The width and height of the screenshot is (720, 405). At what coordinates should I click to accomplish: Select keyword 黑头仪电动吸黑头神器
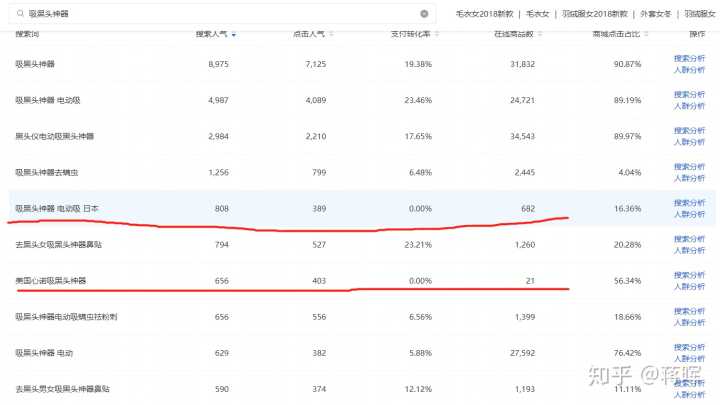[55, 136]
